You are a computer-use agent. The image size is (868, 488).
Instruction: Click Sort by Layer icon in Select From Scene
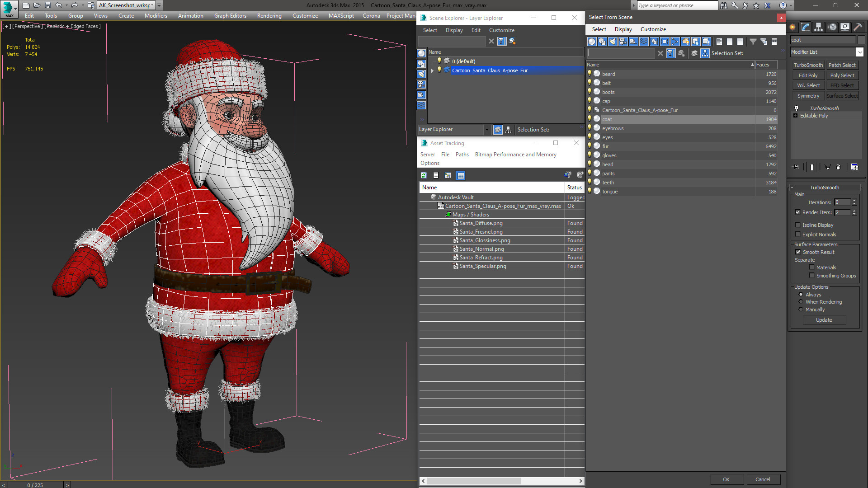[x=694, y=53]
